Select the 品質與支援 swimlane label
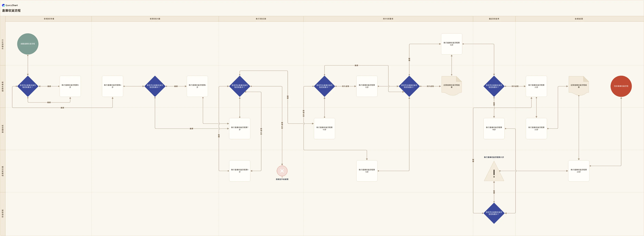 pos(3,171)
